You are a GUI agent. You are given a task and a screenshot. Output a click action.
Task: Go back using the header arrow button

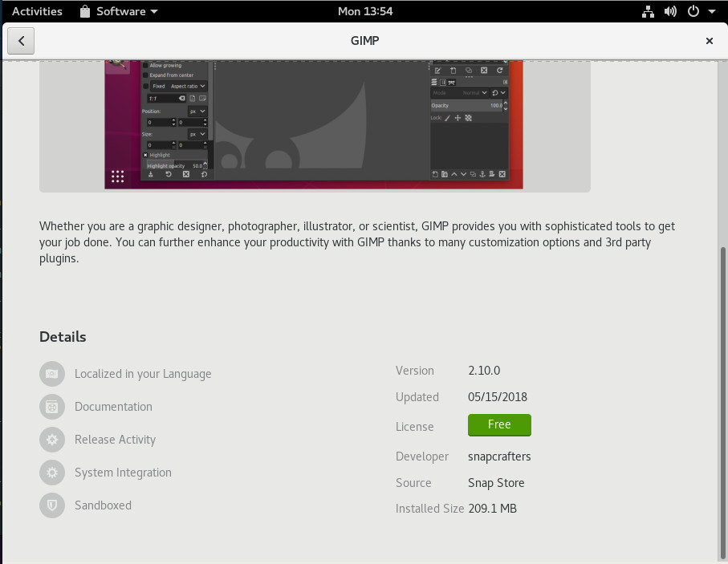click(21, 41)
